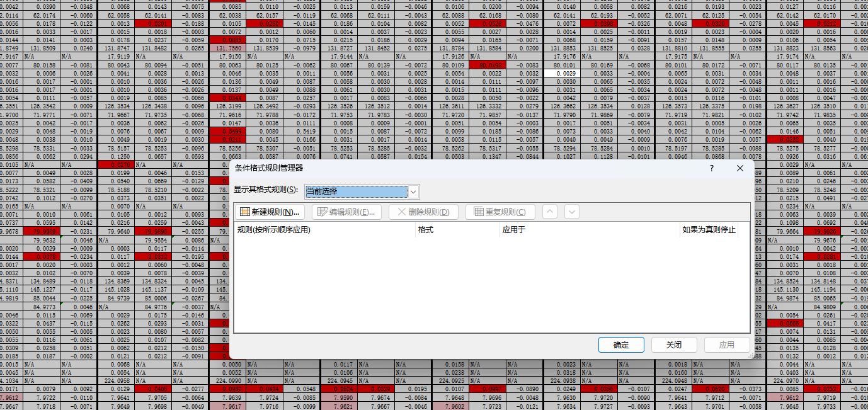The image size is (868, 410).
Task: Click the Duplicate Rule icon
Action: tap(479, 212)
